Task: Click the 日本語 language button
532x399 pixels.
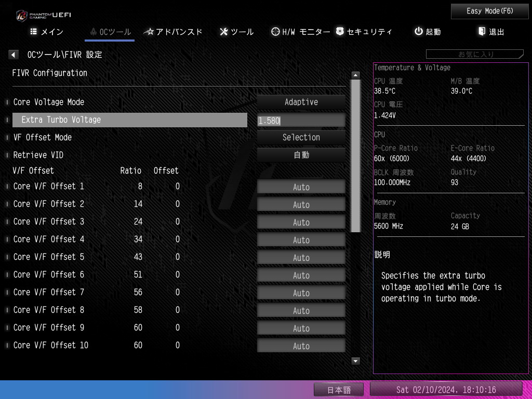Action: (339, 390)
